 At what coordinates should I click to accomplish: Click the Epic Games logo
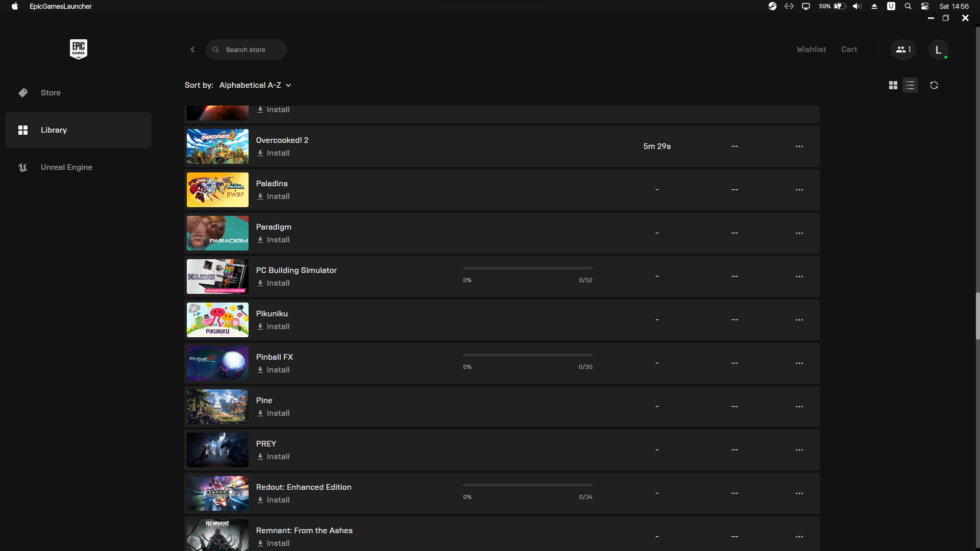click(x=78, y=49)
